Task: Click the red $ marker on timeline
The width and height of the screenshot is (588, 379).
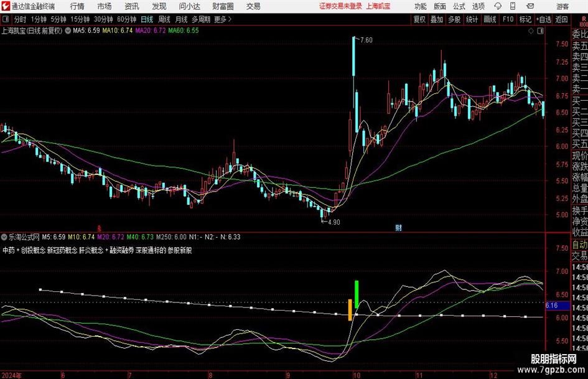Action: tap(99, 228)
